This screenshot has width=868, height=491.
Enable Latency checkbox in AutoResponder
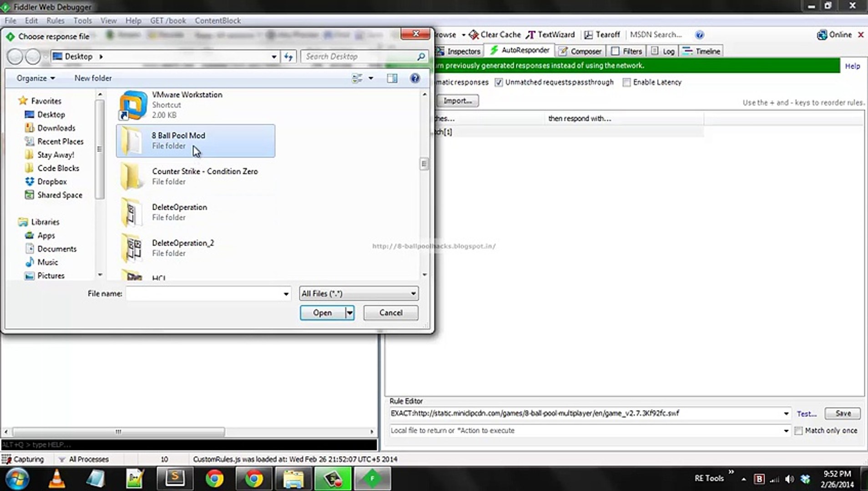click(x=626, y=82)
